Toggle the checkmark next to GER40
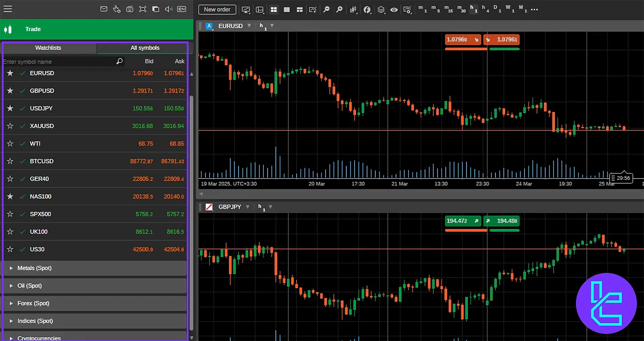644x341 pixels. tap(23, 179)
